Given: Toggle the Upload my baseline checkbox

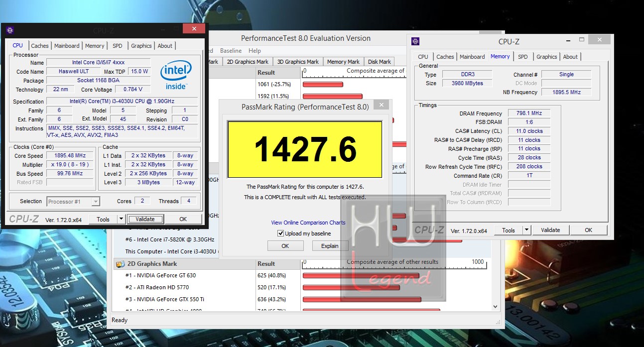Looking at the screenshot, I should [x=281, y=233].
